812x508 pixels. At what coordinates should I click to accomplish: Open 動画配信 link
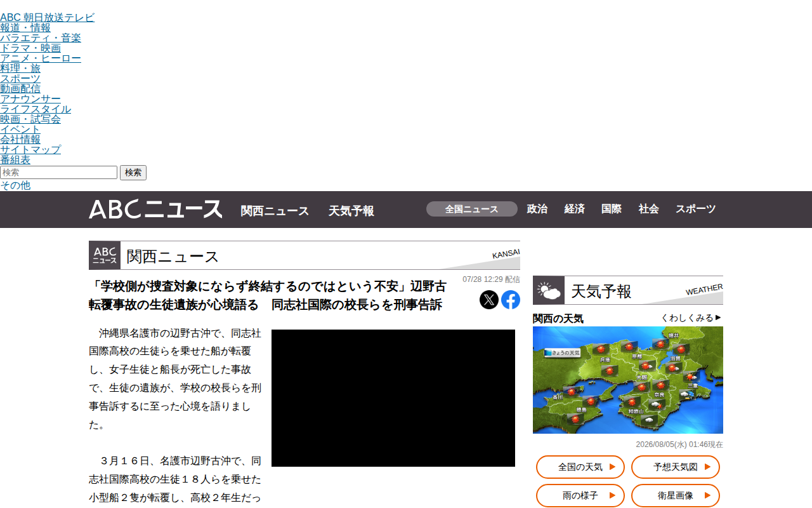click(x=20, y=89)
